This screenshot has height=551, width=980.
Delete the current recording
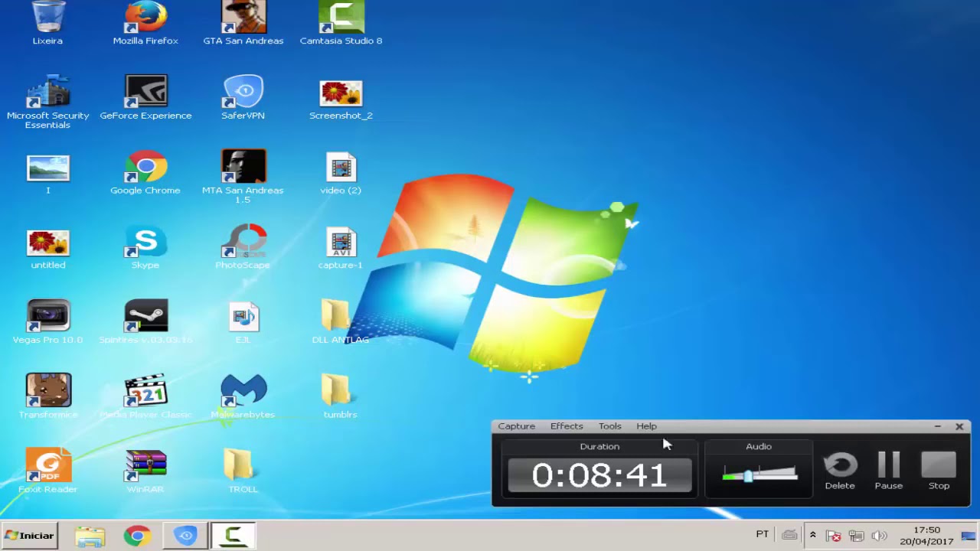click(x=840, y=471)
